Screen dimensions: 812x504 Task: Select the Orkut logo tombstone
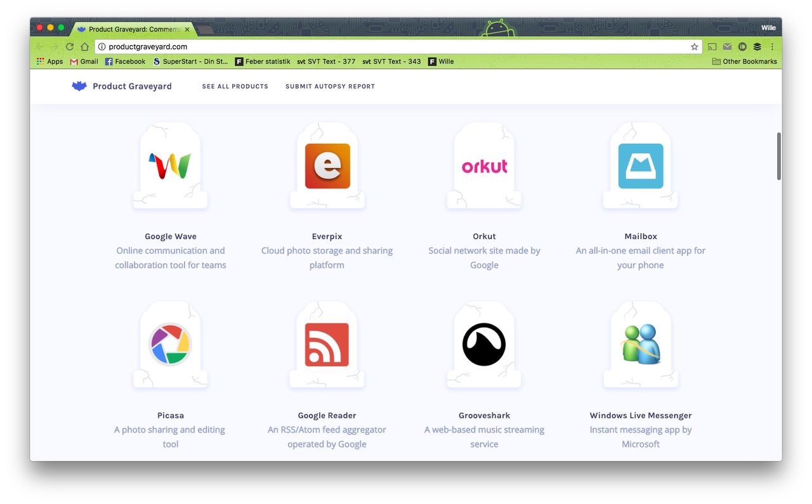484,165
